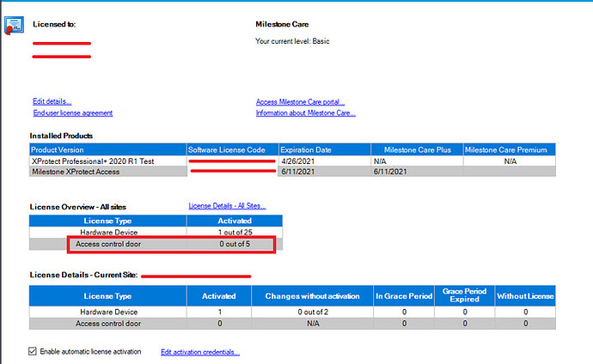
Task: Open the Edit details link
Action: point(52,101)
